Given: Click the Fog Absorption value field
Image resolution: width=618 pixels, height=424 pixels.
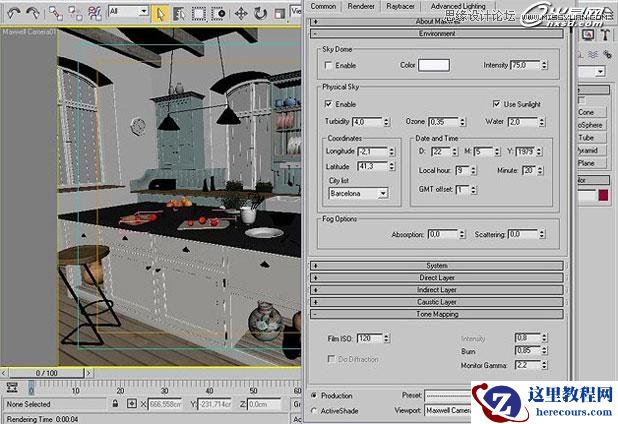Looking at the screenshot, I should [x=443, y=234].
